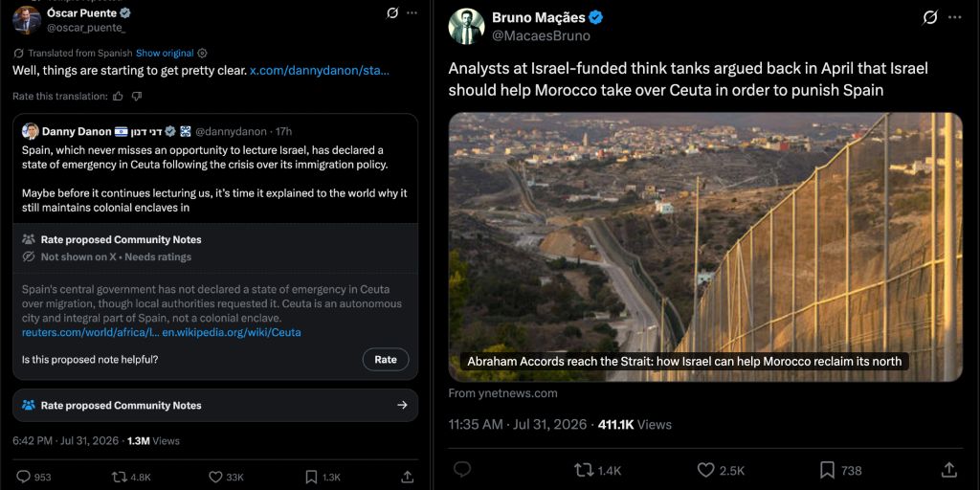The width and height of the screenshot is (980, 490).
Task: Expand Rate proposed Community Notes arrow row
Action: click(x=215, y=405)
